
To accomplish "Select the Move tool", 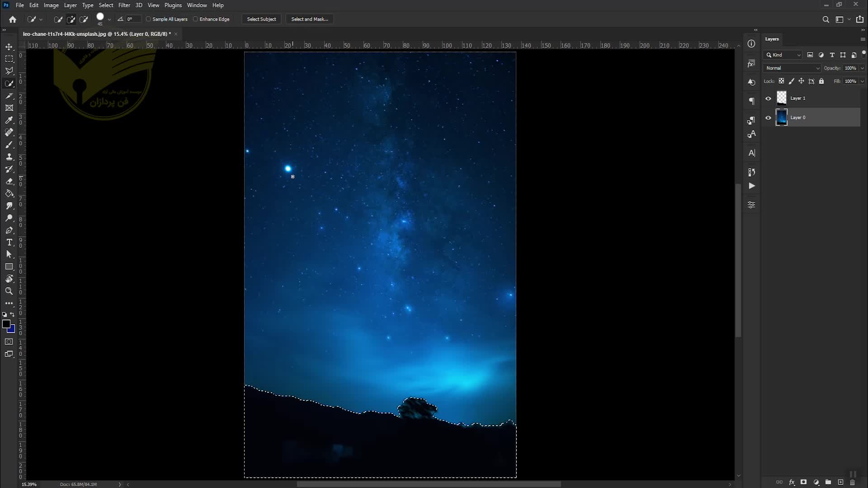I will point(9,47).
